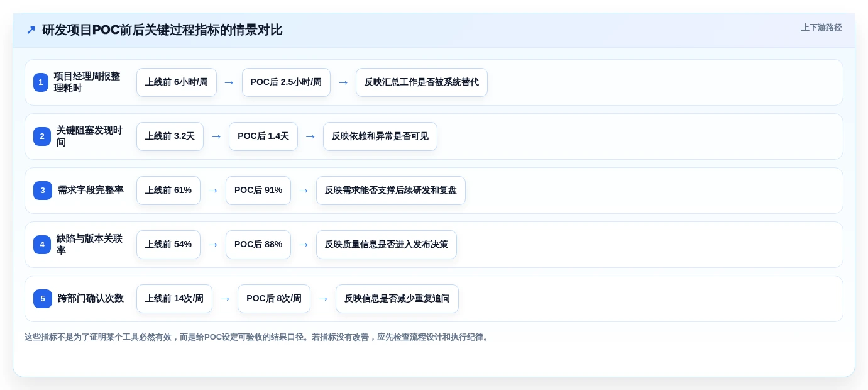Click the number 3 badge
Screen dimensions: 868x390
tap(43, 191)
